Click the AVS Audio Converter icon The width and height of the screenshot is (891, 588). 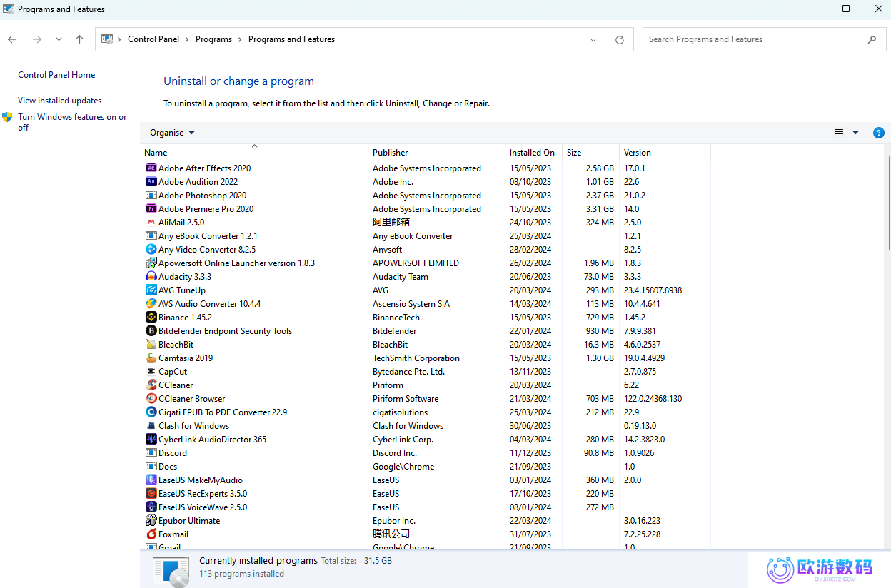point(151,304)
